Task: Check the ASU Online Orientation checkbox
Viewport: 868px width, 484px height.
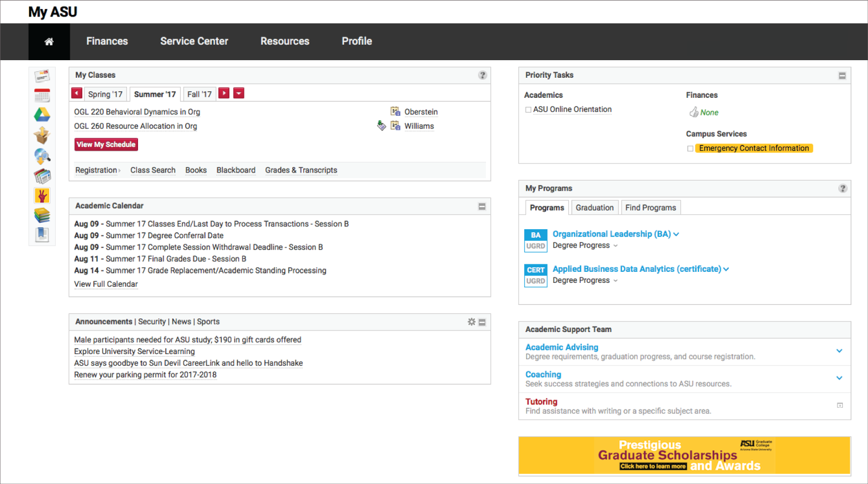Action: (528, 110)
